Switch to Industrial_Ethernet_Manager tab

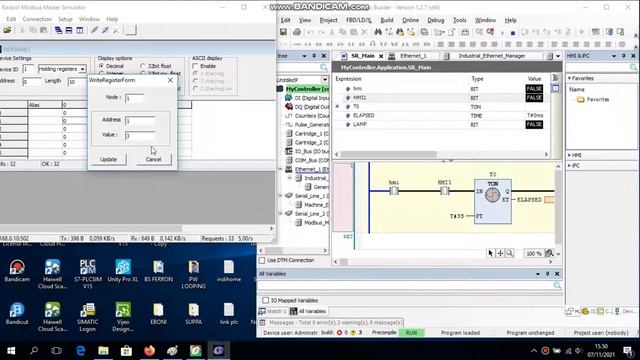[x=491, y=56]
